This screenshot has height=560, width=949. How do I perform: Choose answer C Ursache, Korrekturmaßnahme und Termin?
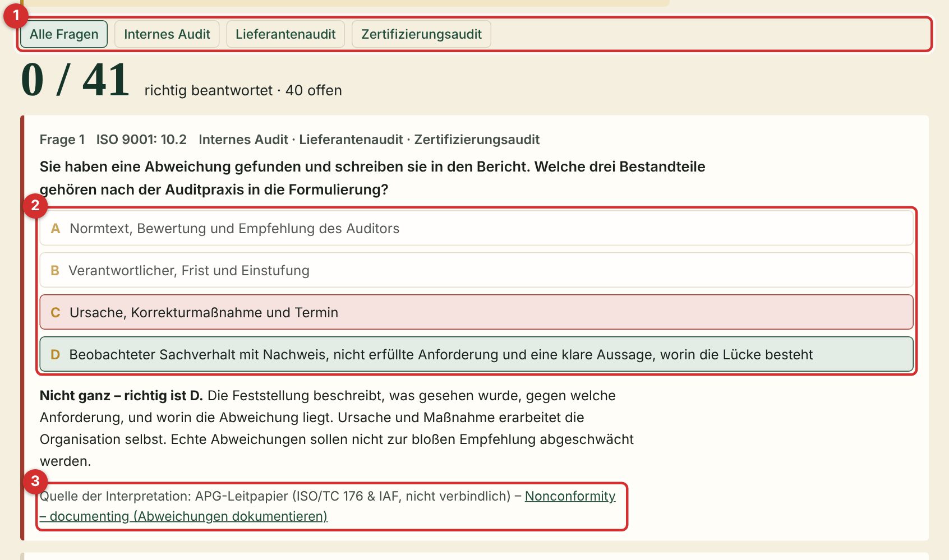pos(476,312)
